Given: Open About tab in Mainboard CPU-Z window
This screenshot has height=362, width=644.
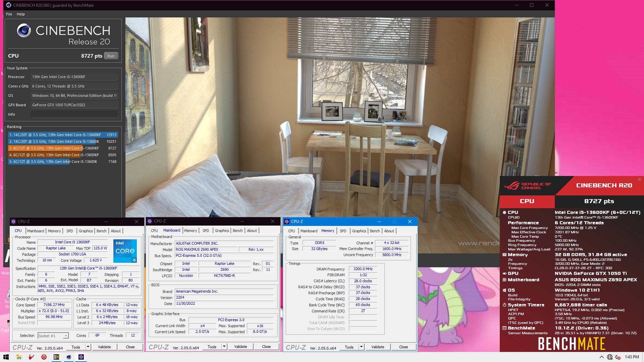Looking at the screenshot, I should (x=252, y=231).
